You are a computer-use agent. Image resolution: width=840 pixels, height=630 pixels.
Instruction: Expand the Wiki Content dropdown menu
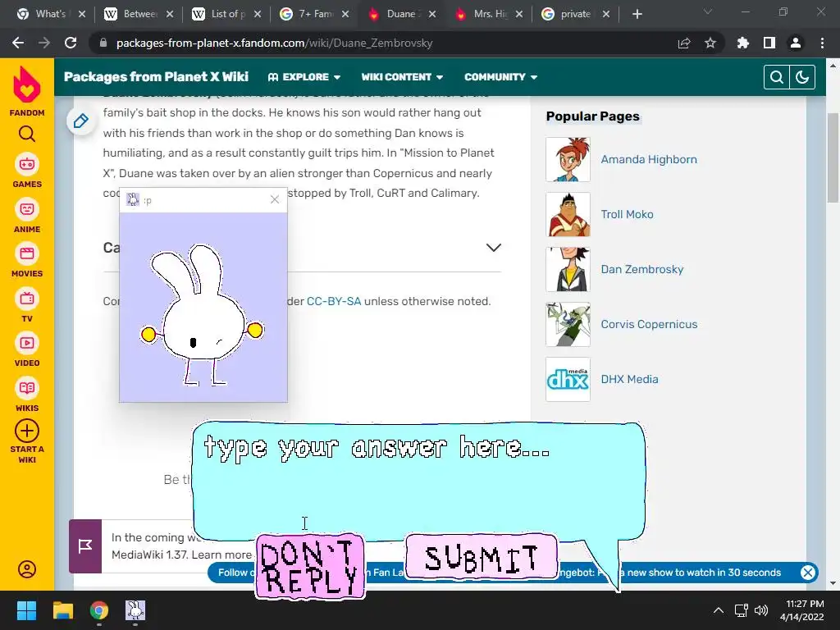click(402, 77)
